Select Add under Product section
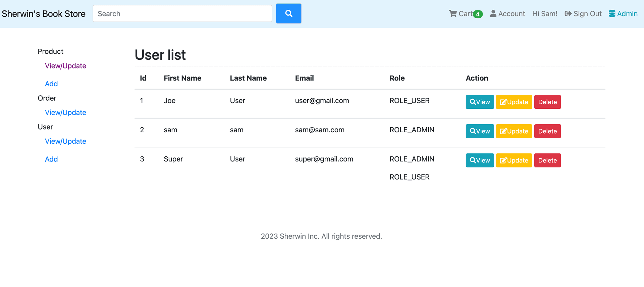 51,84
